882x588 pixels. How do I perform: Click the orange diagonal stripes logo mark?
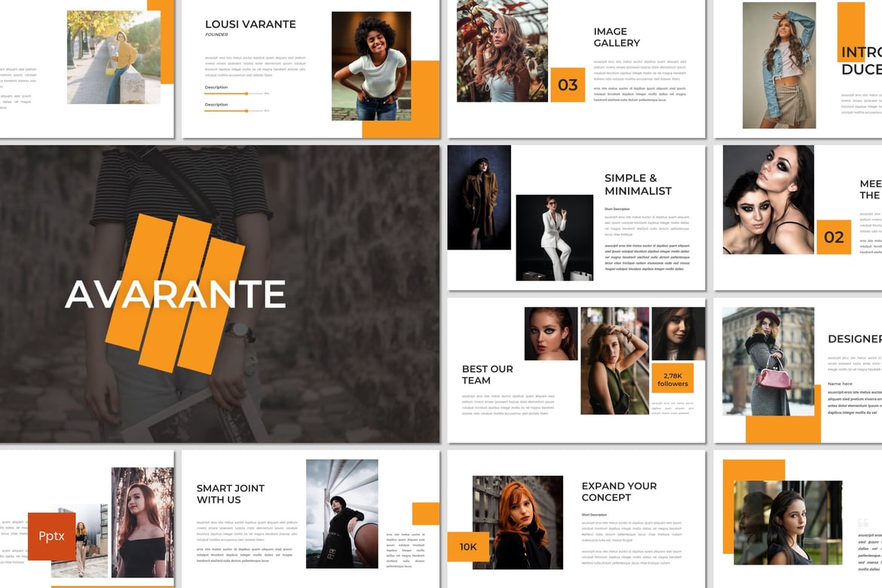(x=175, y=294)
